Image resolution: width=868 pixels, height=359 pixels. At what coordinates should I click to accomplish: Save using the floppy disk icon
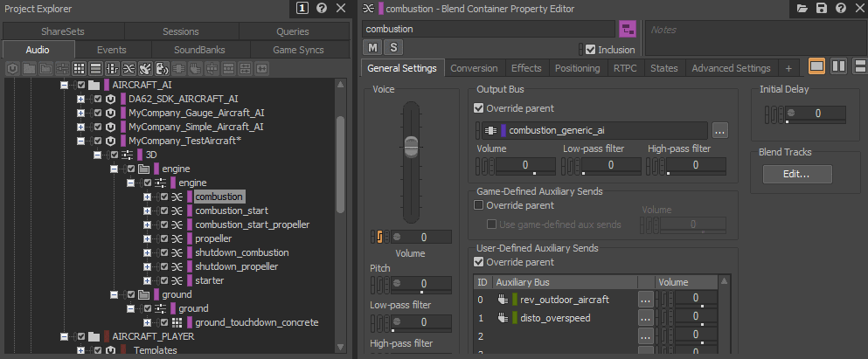821,8
